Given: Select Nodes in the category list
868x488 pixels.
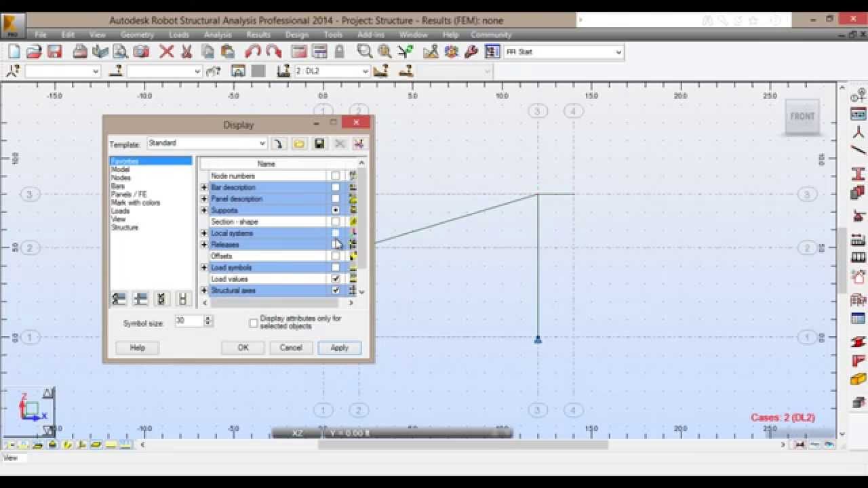Looking at the screenshot, I should click(x=121, y=178).
